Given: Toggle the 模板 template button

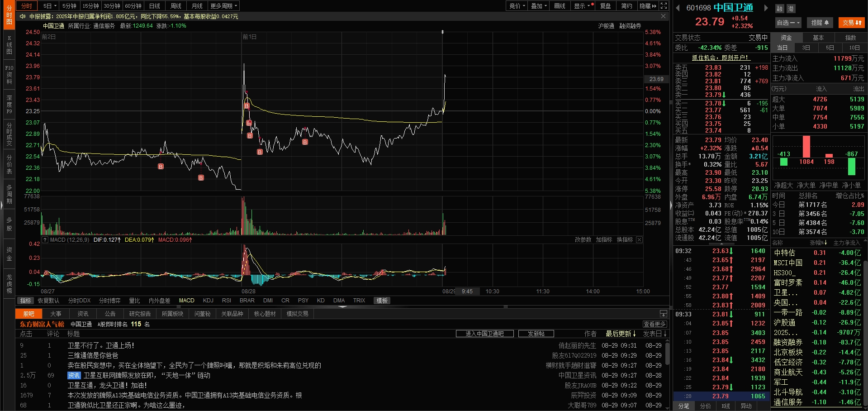Looking at the screenshot, I should coord(382,301).
